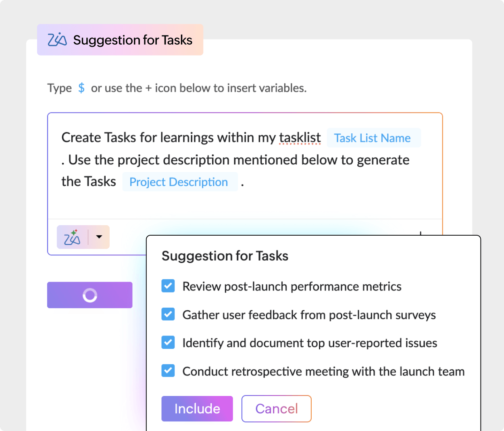This screenshot has height=431, width=504.
Task: Click the Zia icon in the Suggestion for Tasks badge
Action: tap(56, 39)
